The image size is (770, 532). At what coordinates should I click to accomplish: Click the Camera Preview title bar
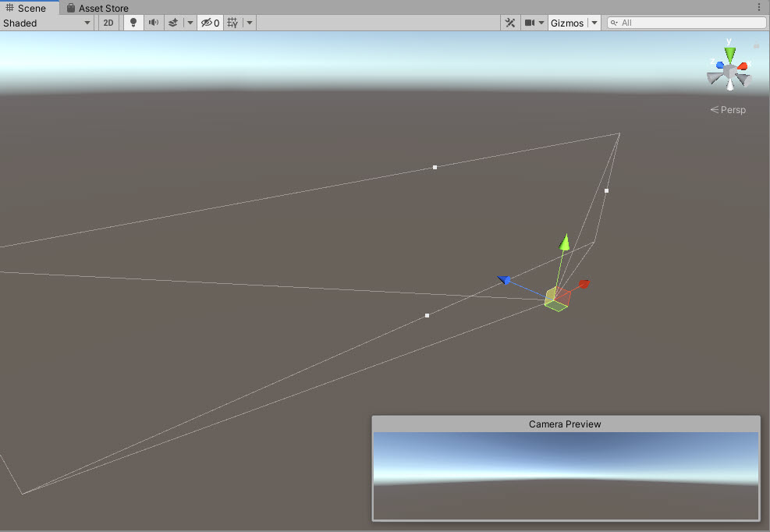566,424
